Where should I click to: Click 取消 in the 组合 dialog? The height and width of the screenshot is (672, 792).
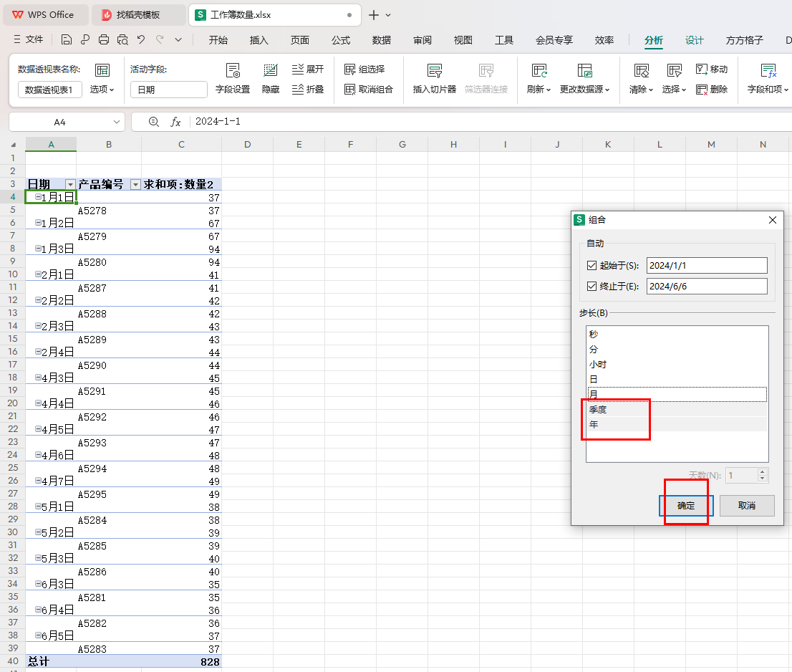pyautogui.click(x=747, y=505)
